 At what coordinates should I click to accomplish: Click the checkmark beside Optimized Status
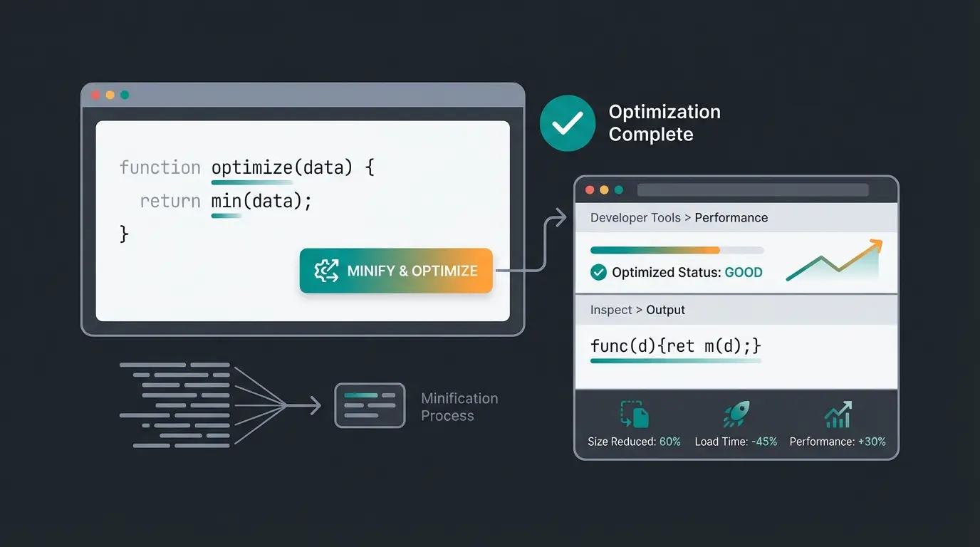pyautogui.click(x=598, y=272)
